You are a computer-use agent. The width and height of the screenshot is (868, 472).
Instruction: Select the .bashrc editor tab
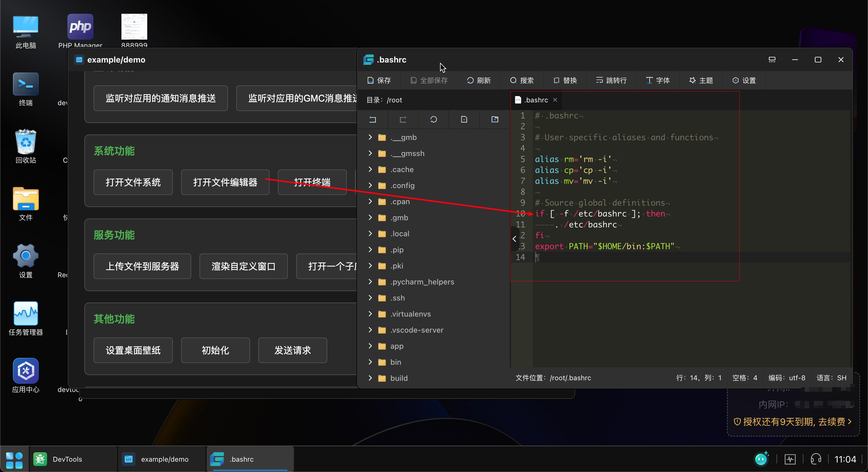(536, 100)
